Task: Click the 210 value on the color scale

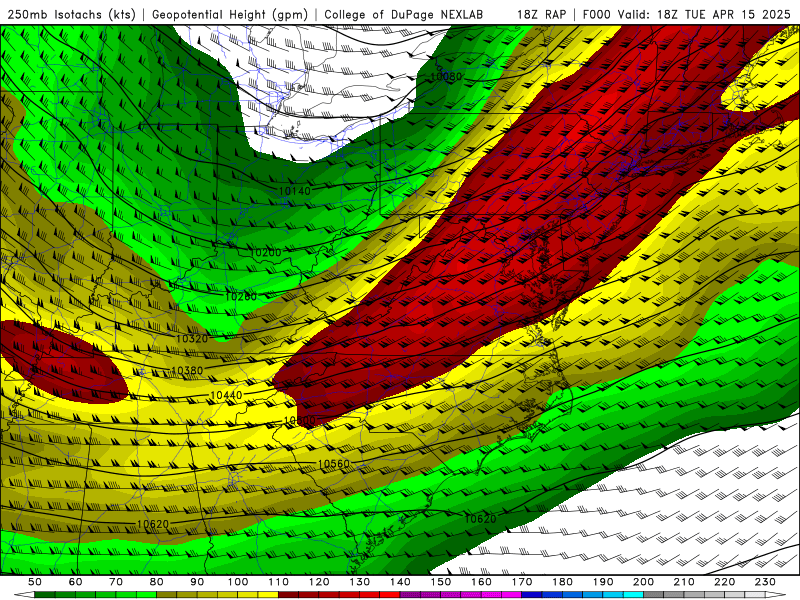Action: pyautogui.click(x=684, y=582)
